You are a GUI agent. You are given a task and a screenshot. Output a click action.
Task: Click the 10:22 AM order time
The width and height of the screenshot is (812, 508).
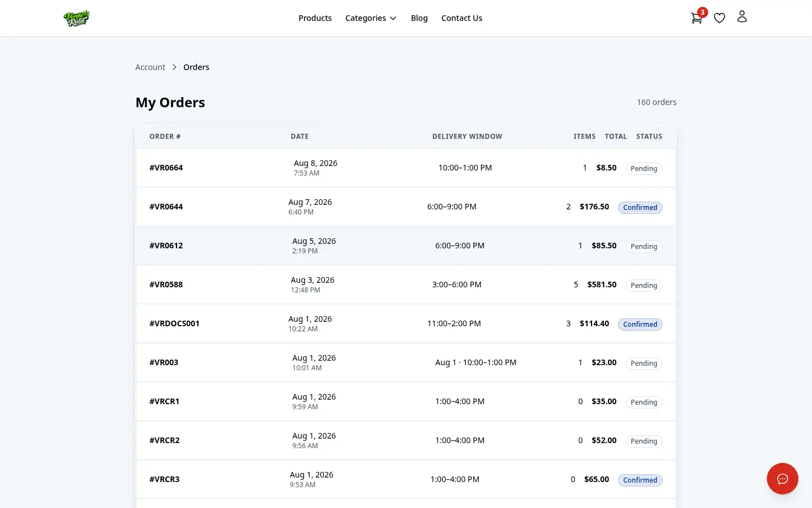tap(303, 329)
